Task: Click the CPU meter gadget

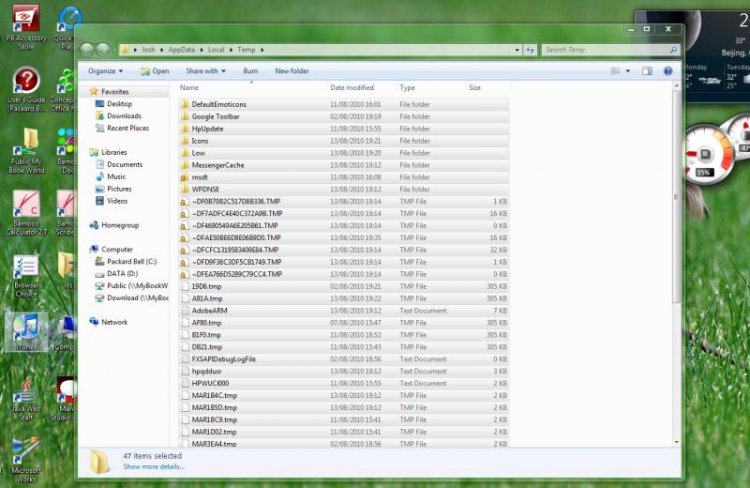Action: click(707, 158)
